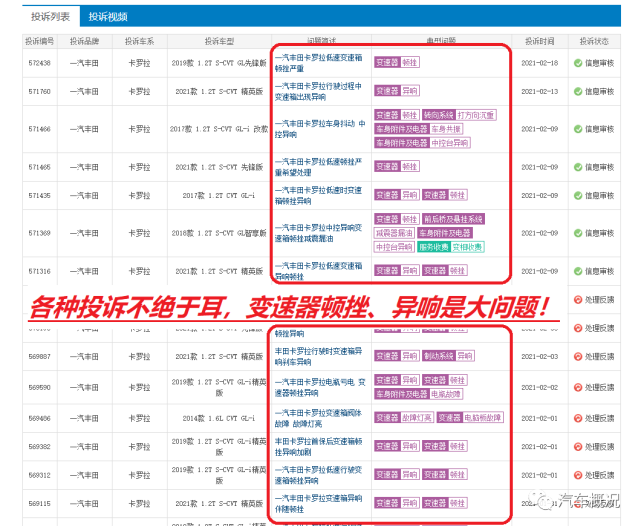Click green status check for complaint 571435
This screenshot has height=529, width=641.
[x=578, y=196]
